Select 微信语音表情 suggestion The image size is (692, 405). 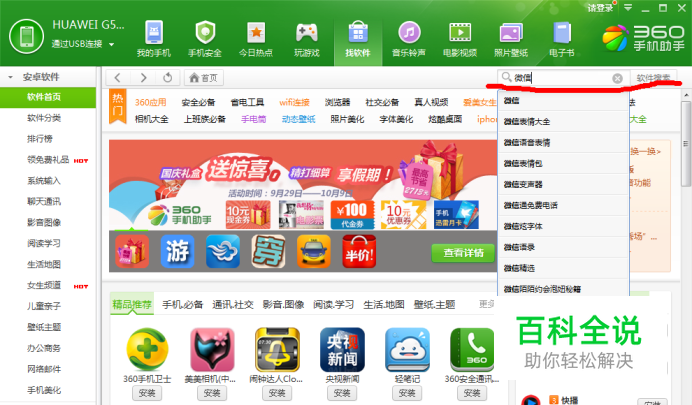click(563, 142)
